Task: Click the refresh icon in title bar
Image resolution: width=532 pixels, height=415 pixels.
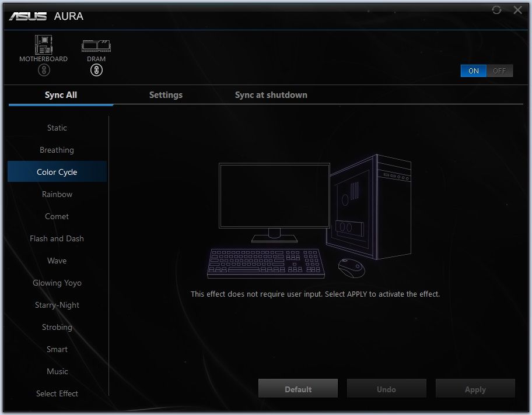Action: click(x=496, y=10)
